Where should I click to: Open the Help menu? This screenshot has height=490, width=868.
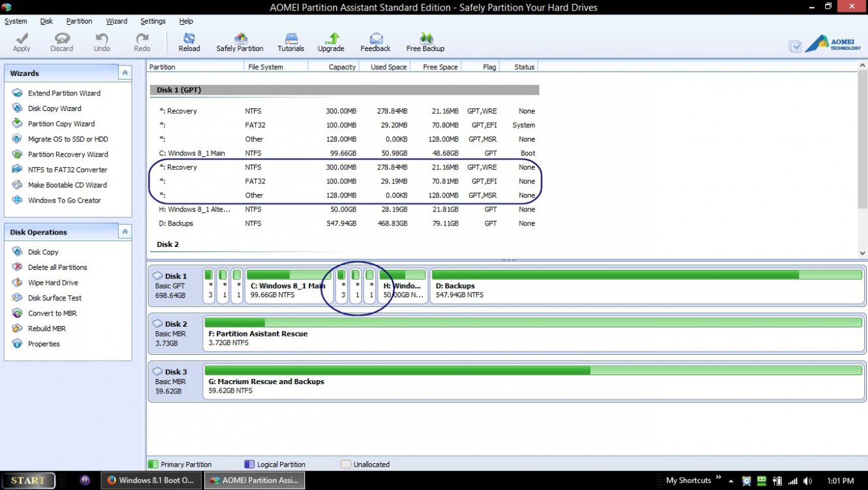186,21
